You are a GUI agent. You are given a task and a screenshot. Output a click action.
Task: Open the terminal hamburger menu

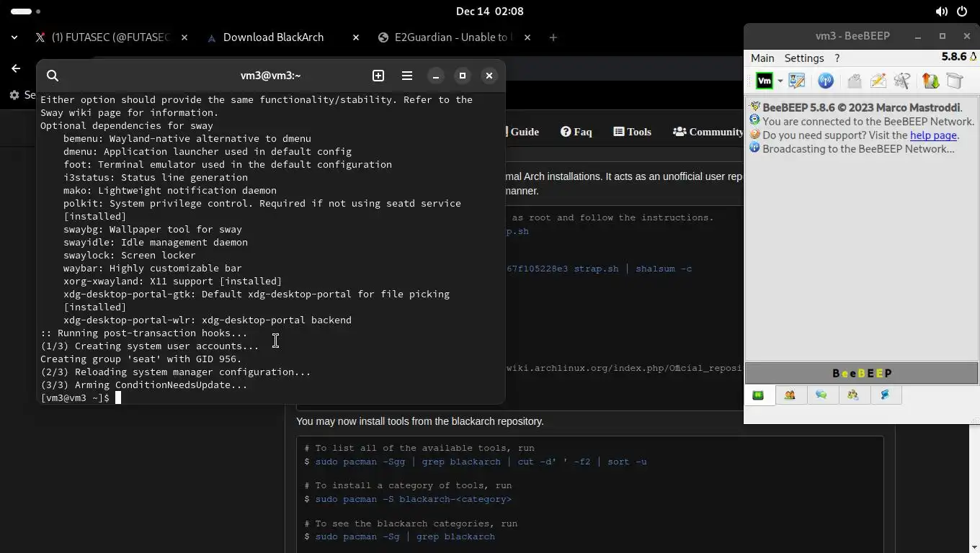407,76
